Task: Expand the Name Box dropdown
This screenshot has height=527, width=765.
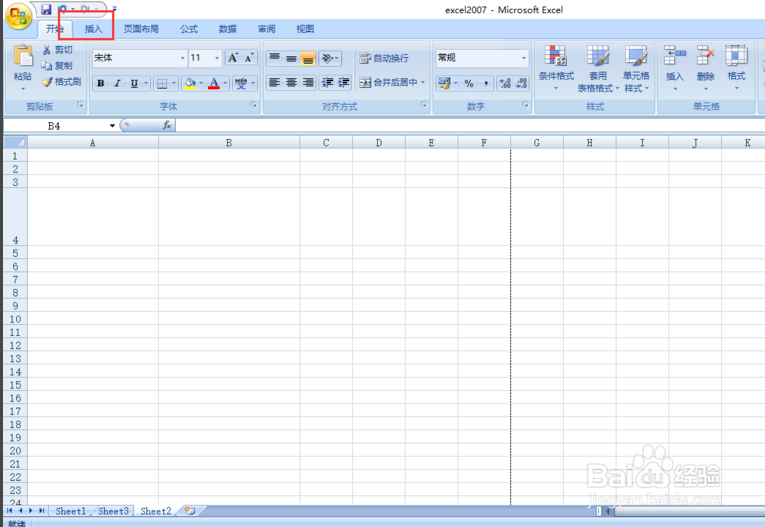Action: 112,126
